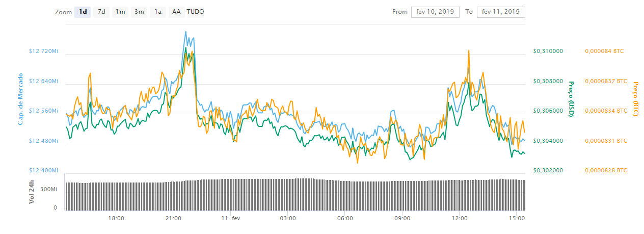Choose the AA zoom option
Viewport: 644px width, 234px height.
pyautogui.click(x=176, y=12)
